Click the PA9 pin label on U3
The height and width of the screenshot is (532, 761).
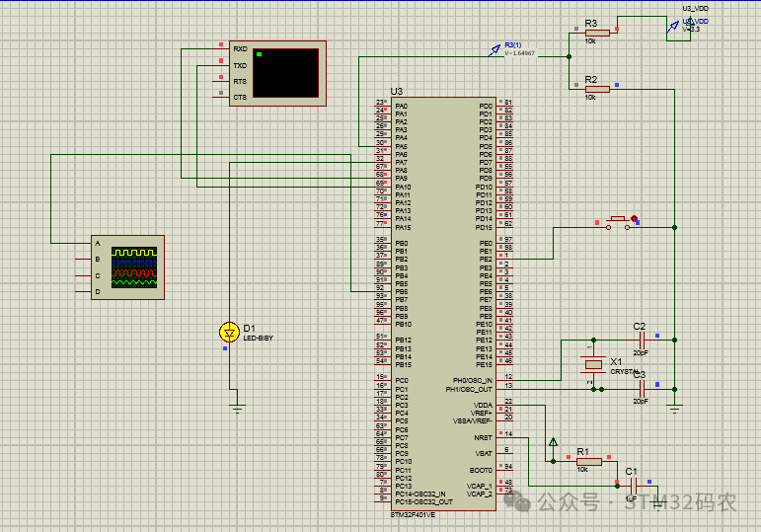coord(401,178)
